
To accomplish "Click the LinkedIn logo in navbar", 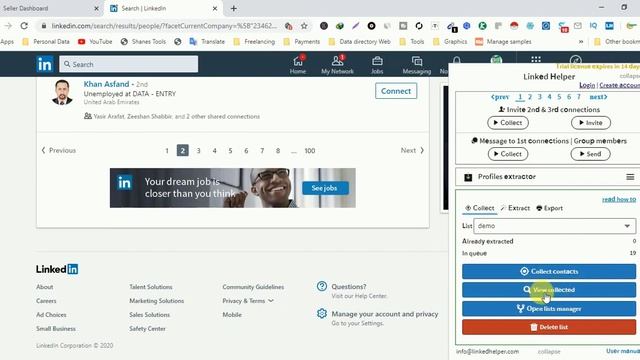I will pos(44,64).
